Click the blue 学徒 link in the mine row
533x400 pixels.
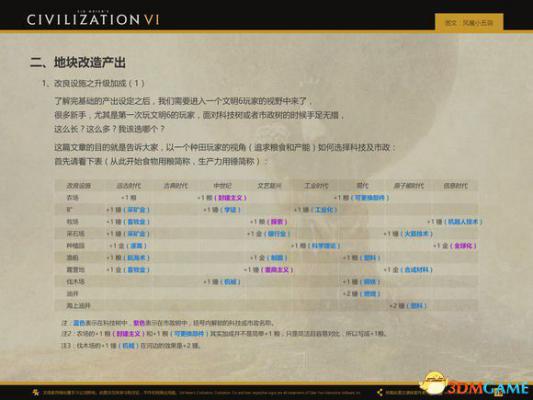coord(230,210)
